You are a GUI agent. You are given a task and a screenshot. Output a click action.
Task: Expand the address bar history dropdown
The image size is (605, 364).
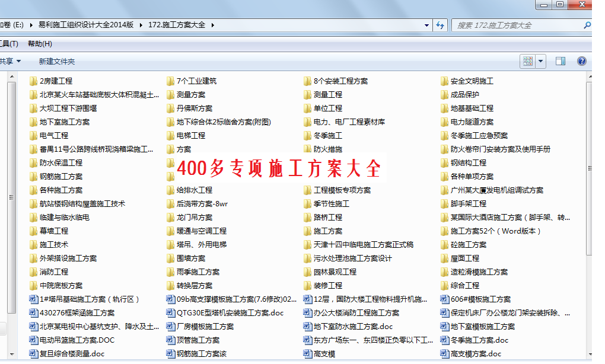click(x=427, y=25)
